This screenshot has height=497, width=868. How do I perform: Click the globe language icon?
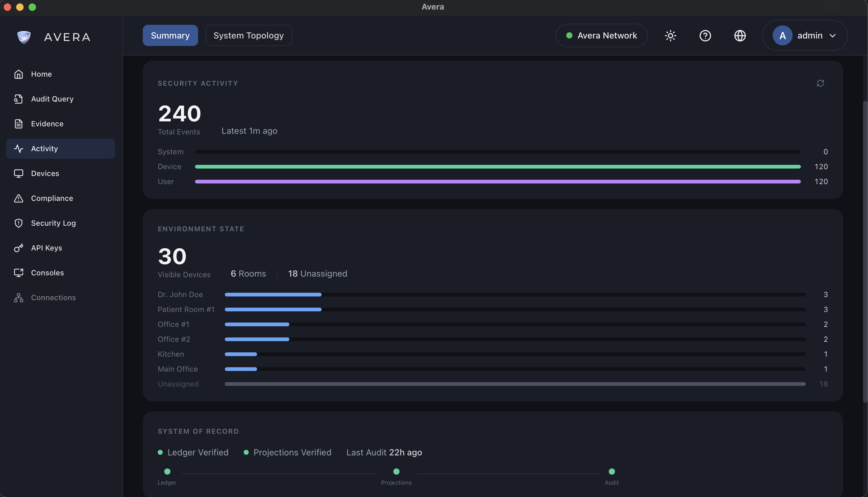point(740,35)
